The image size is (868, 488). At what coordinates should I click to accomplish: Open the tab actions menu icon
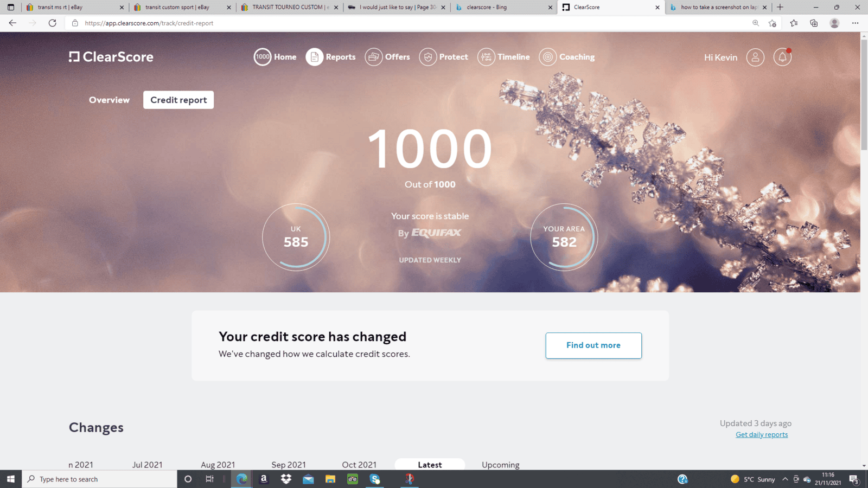[x=11, y=7]
